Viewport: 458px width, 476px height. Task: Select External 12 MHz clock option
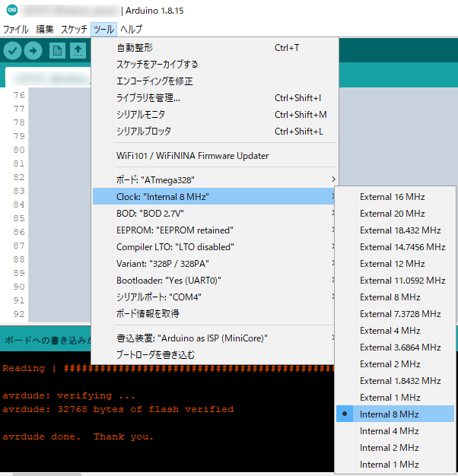coord(395,264)
